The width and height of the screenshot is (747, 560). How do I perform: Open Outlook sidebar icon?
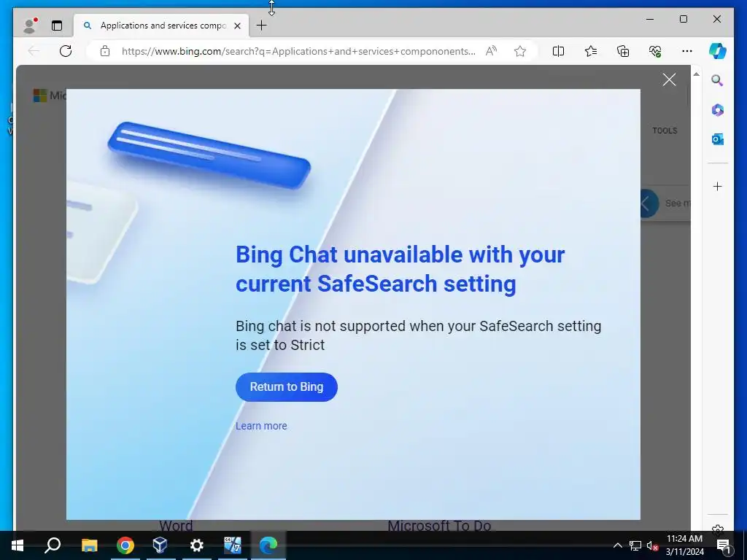click(x=718, y=139)
